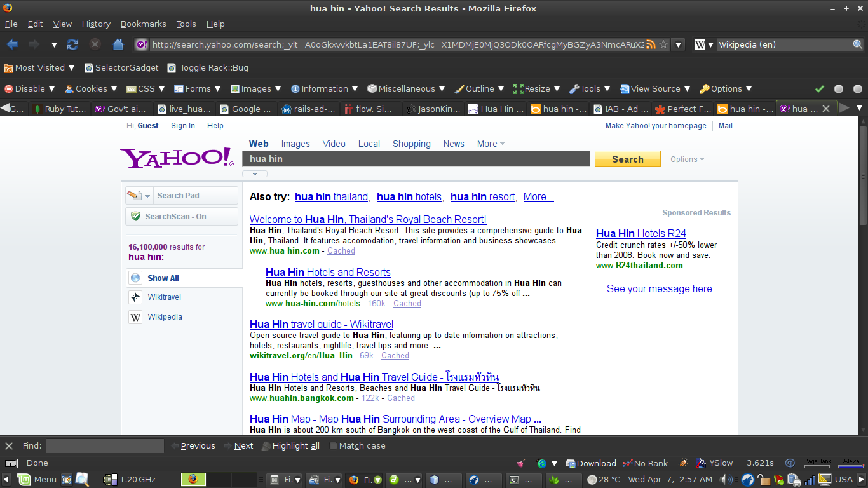
Task: Expand the Most Visited bookmarks dropdown
Action: (39, 67)
